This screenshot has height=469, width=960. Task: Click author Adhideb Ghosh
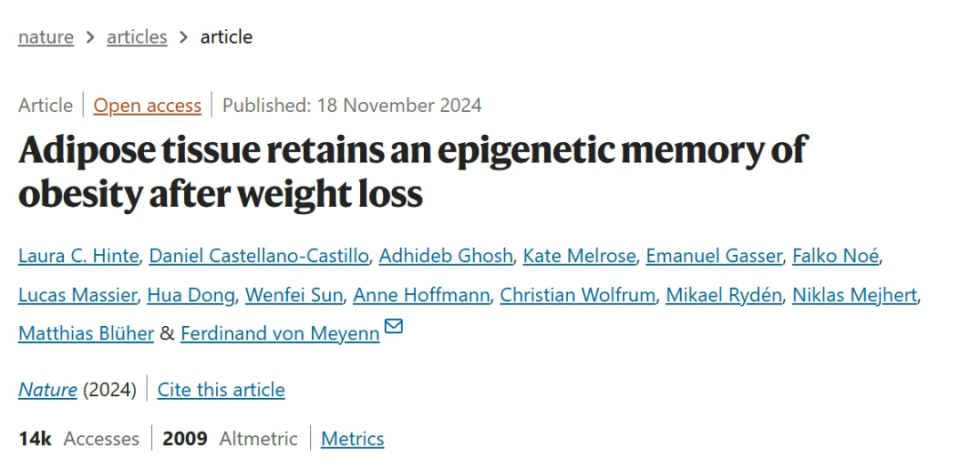(x=446, y=255)
